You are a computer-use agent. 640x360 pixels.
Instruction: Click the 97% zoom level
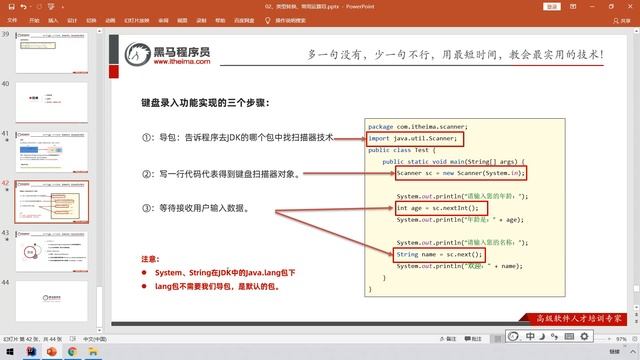[x=621, y=339]
